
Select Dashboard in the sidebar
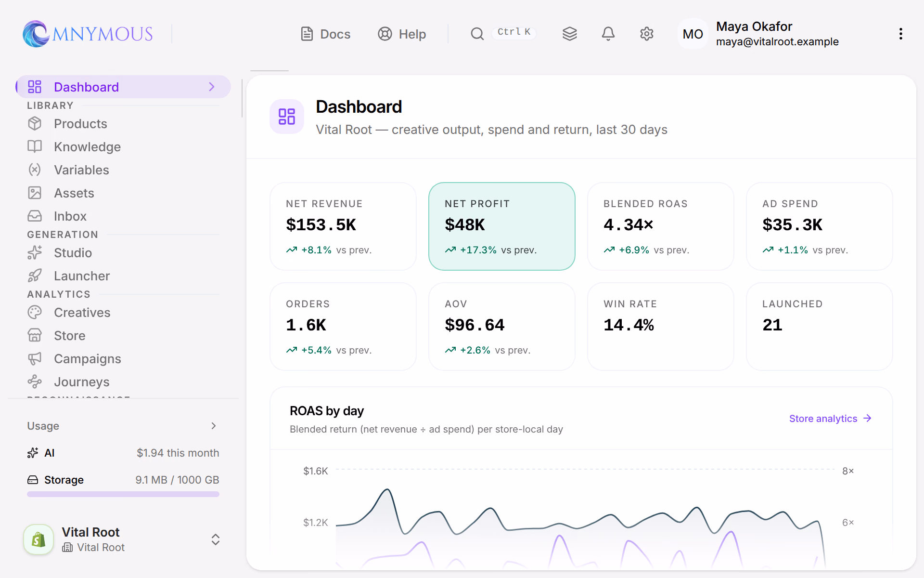(123, 87)
